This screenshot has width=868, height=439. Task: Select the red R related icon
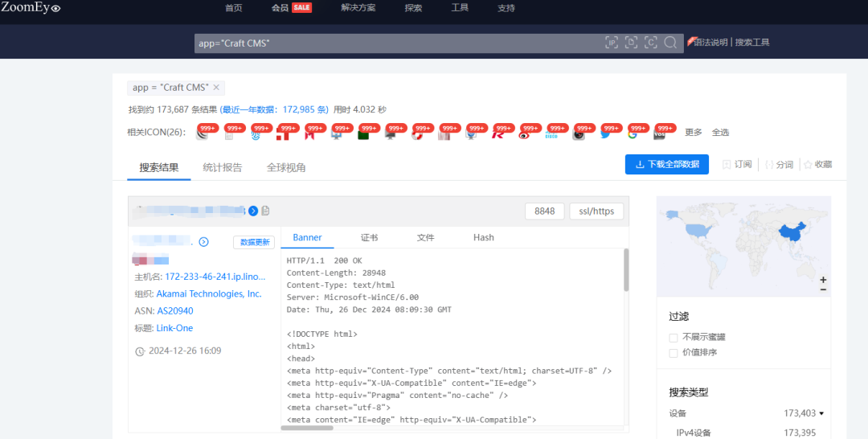pos(497,133)
